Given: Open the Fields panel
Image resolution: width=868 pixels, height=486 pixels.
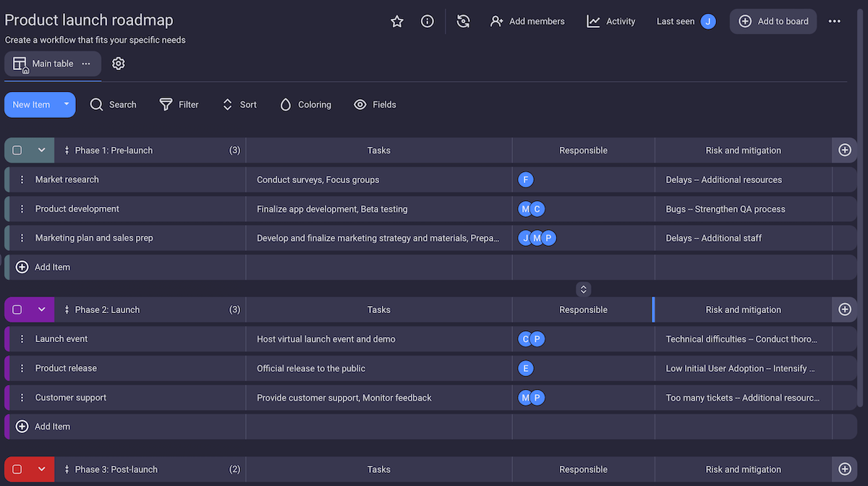Looking at the screenshot, I should [359, 104].
